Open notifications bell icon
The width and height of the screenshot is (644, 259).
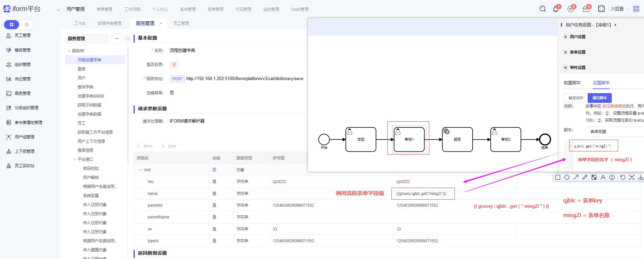(x=555, y=9)
